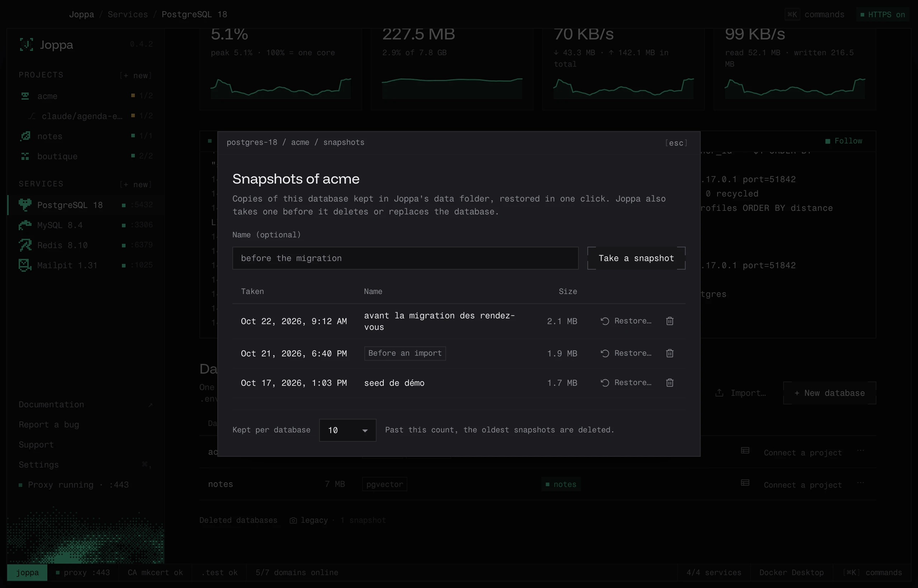Restore the Oct 21, 2026 snapshot
The image size is (918, 588).
coord(626,353)
